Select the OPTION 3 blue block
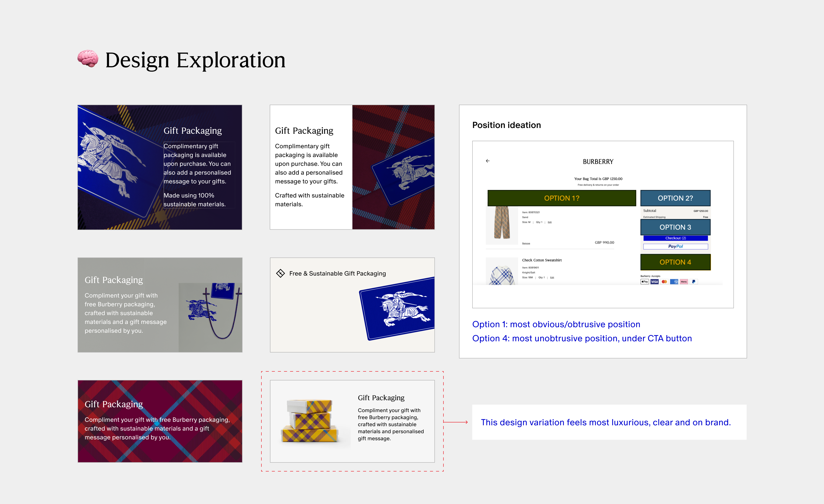Screen dimensions: 824x504 tap(675, 227)
